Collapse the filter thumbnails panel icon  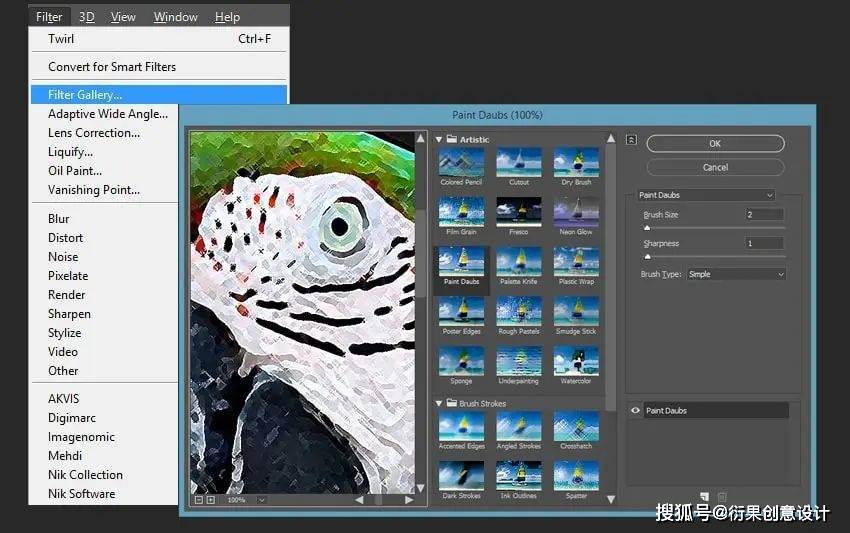(632, 140)
